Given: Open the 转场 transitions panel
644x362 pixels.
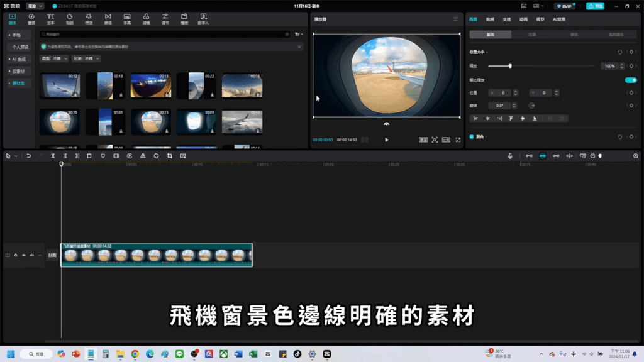Looking at the screenshot, I should pyautogui.click(x=108, y=19).
